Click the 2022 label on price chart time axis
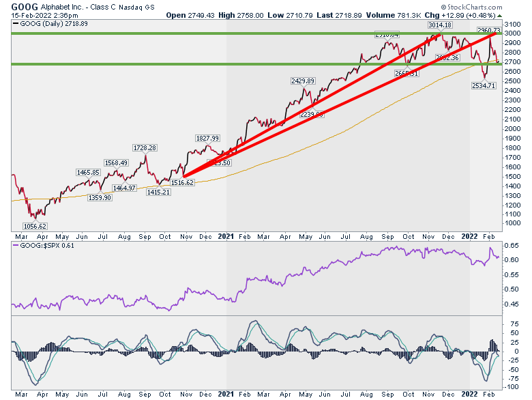This screenshot has height=400, width=532. coord(469,236)
